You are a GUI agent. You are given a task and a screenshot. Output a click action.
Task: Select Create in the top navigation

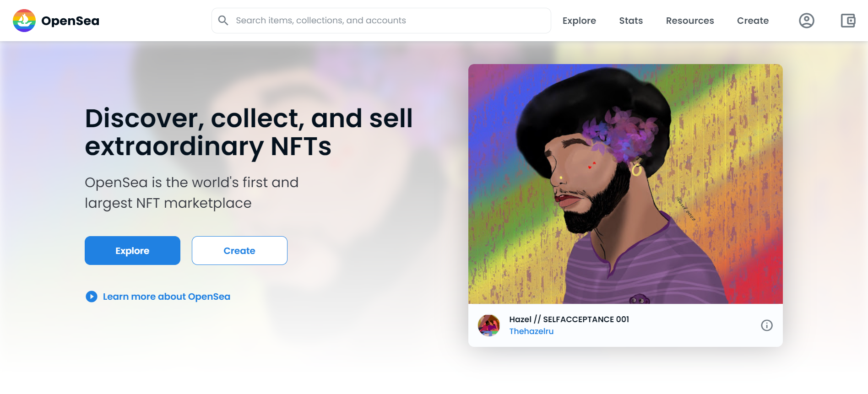pos(753,21)
